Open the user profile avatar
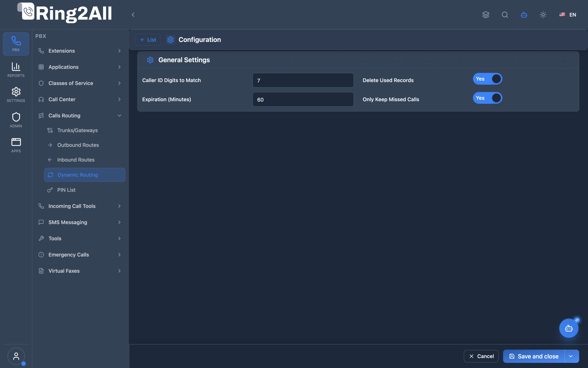 [x=16, y=356]
